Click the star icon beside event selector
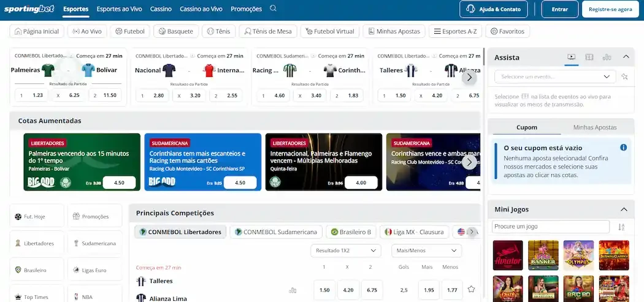Image resolution: width=644 pixels, height=302 pixels. click(x=625, y=77)
